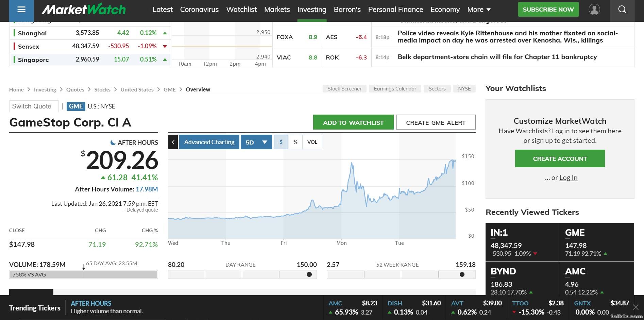Toggle VOL on the chart
The width and height of the screenshot is (644, 320).
(312, 142)
